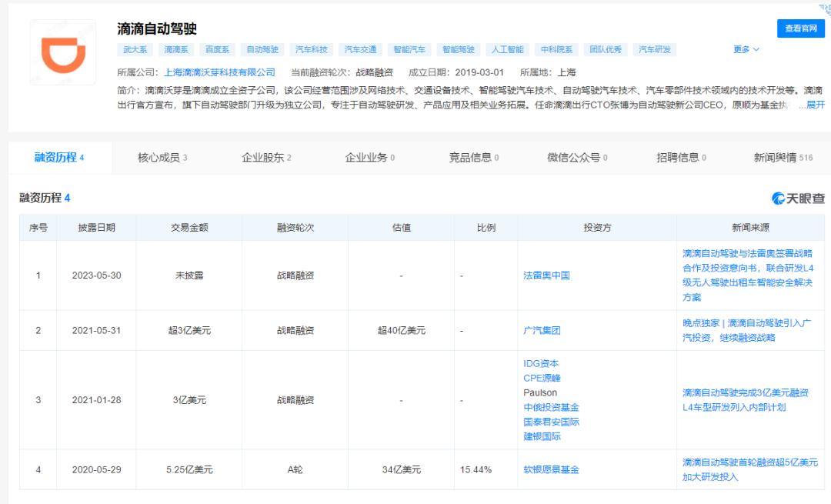This screenshot has width=831, height=504.
Task: Open investor link 广汽集团
Action: click(542, 330)
